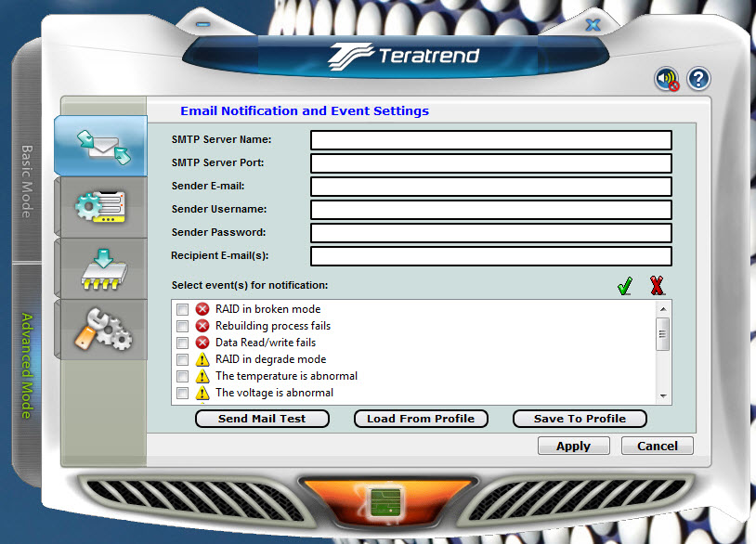
Task: Click event list scrollbar up arrow
Action: point(663,309)
